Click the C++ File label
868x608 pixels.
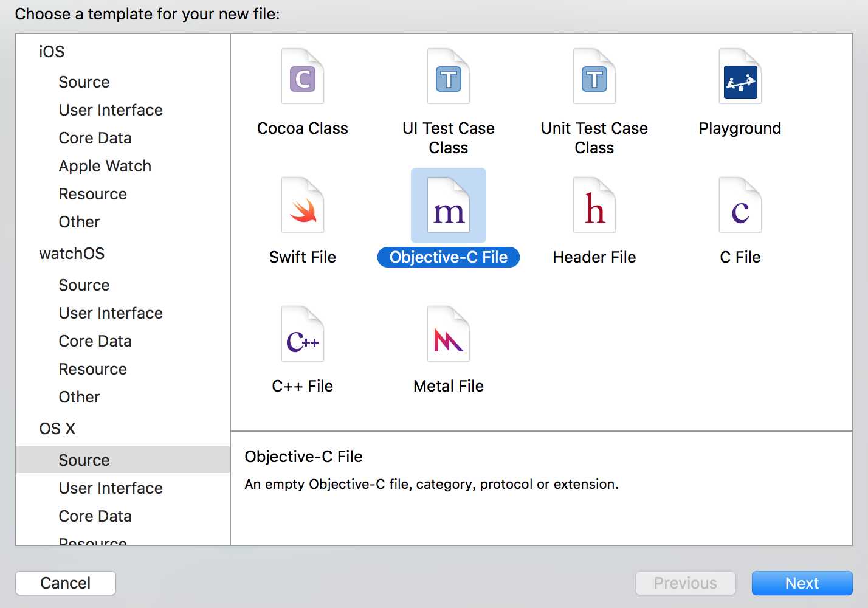(x=303, y=386)
